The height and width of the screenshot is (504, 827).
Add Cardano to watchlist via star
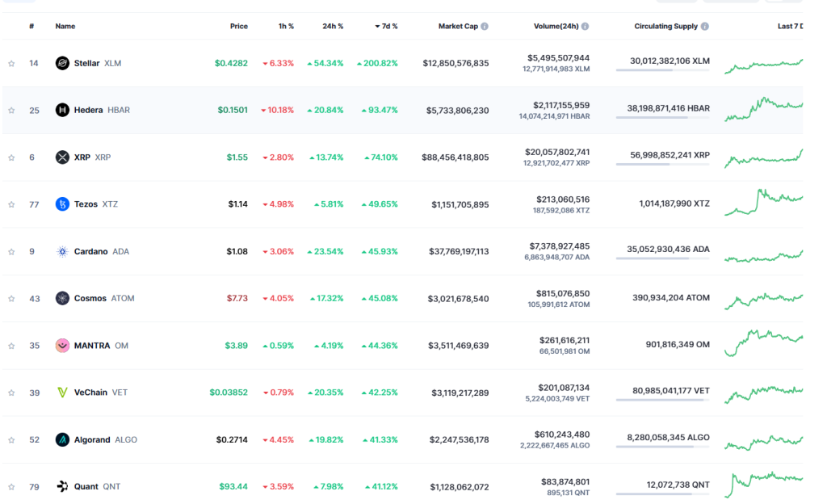pyautogui.click(x=11, y=251)
